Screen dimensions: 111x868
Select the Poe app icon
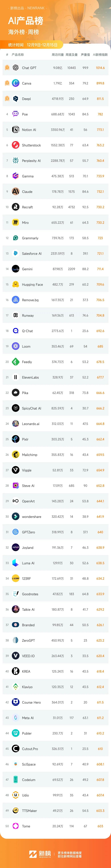pyautogui.click(x=15, y=114)
